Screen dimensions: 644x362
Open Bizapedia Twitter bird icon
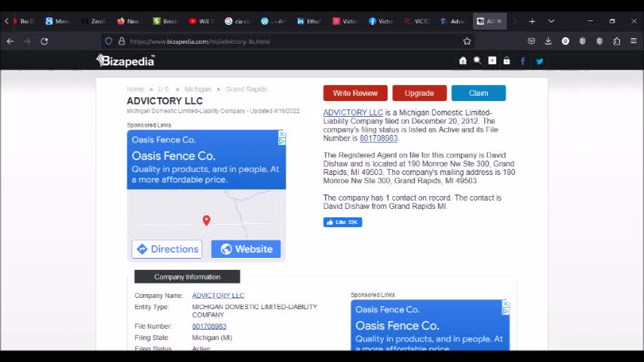pyautogui.click(x=540, y=61)
